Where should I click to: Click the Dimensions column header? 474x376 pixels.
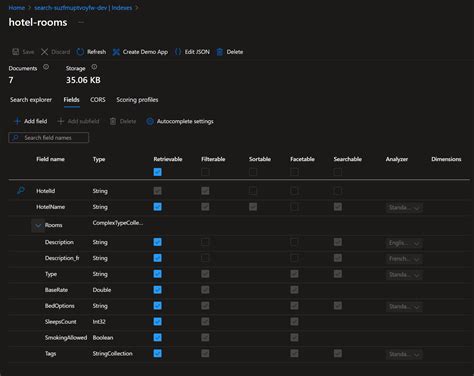(446, 159)
